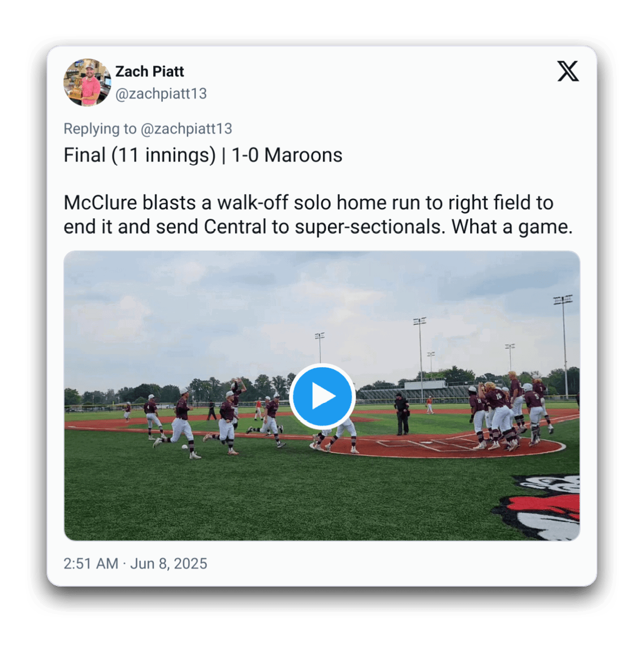
Task: Click the Replying to label
Action: tap(100, 129)
